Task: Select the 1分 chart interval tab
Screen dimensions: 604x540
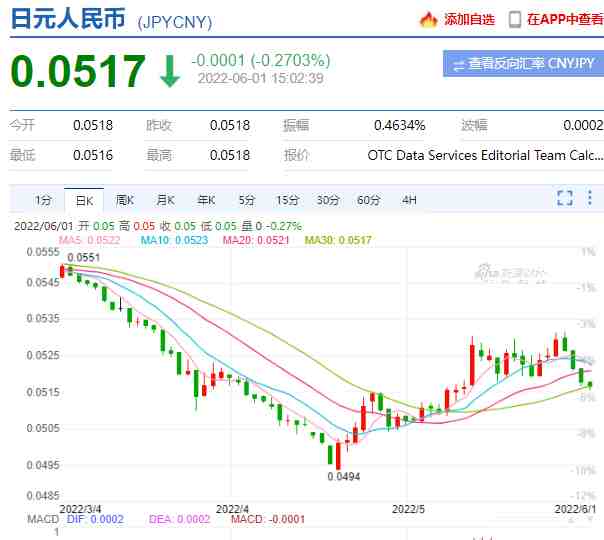Action: click(43, 200)
